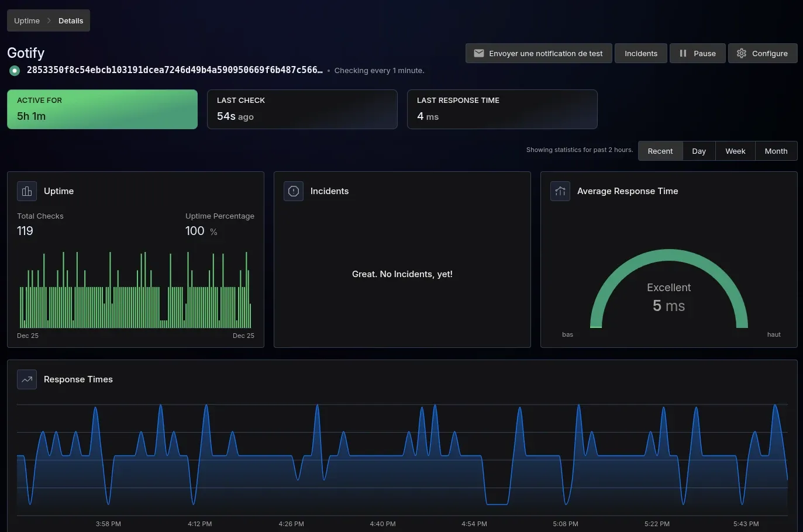Click the Details breadcrumb item
Image resolution: width=803 pixels, height=532 pixels.
(71, 20)
